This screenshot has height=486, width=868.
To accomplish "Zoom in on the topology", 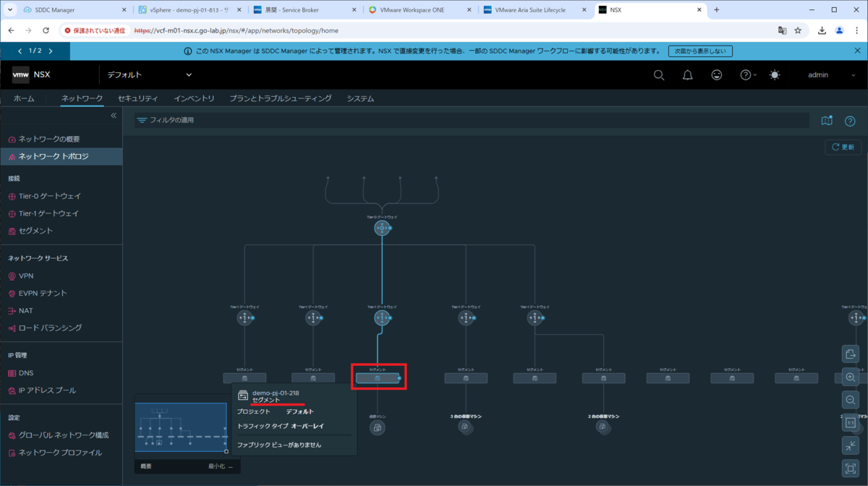I will click(x=850, y=377).
